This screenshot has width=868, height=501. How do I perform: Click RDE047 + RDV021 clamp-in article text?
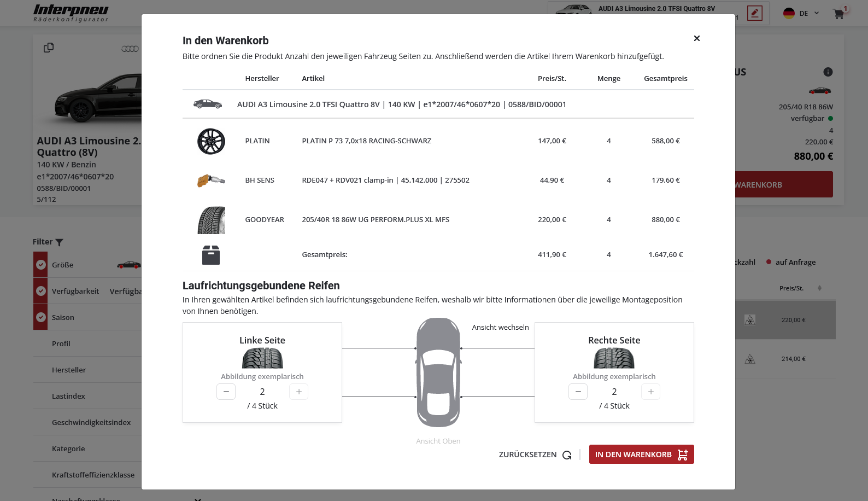[x=385, y=180]
